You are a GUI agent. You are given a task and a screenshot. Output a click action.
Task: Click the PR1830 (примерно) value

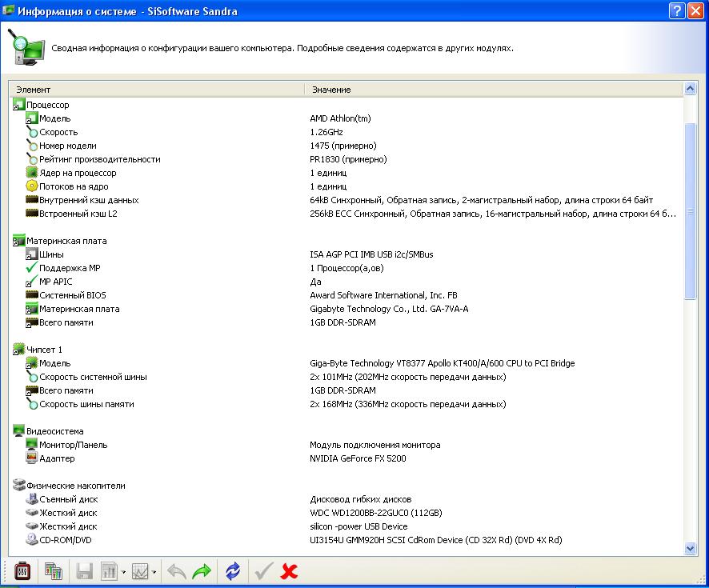(348, 159)
